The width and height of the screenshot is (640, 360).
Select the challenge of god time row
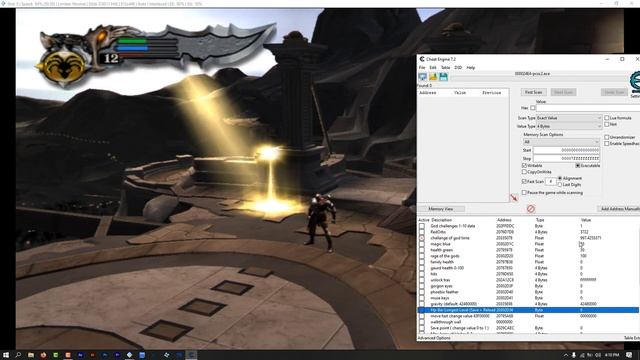tap(529, 238)
